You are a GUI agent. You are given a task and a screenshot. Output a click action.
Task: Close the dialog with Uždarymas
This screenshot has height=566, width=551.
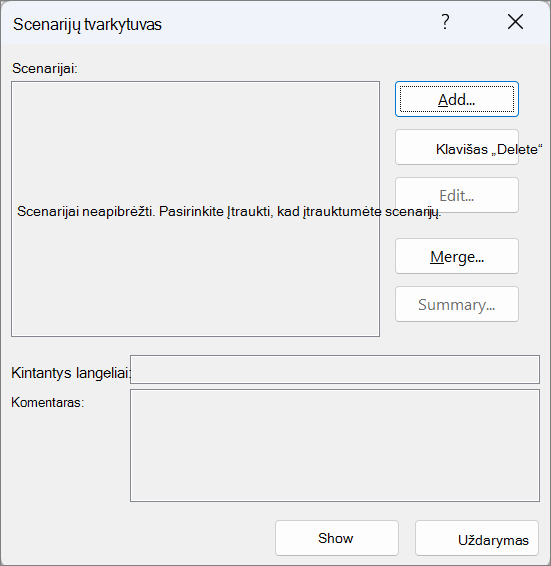click(x=477, y=538)
